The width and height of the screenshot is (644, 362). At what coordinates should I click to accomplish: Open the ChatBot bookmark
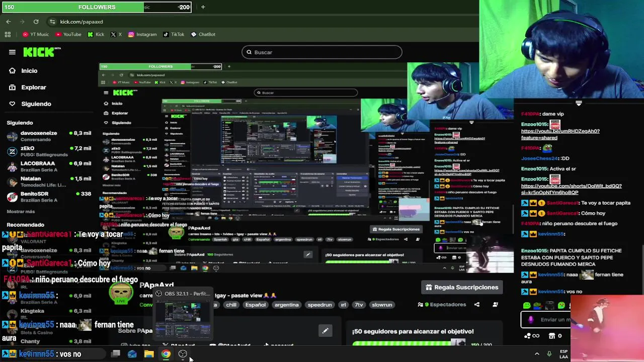pyautogui.click(x=203, y=34)
